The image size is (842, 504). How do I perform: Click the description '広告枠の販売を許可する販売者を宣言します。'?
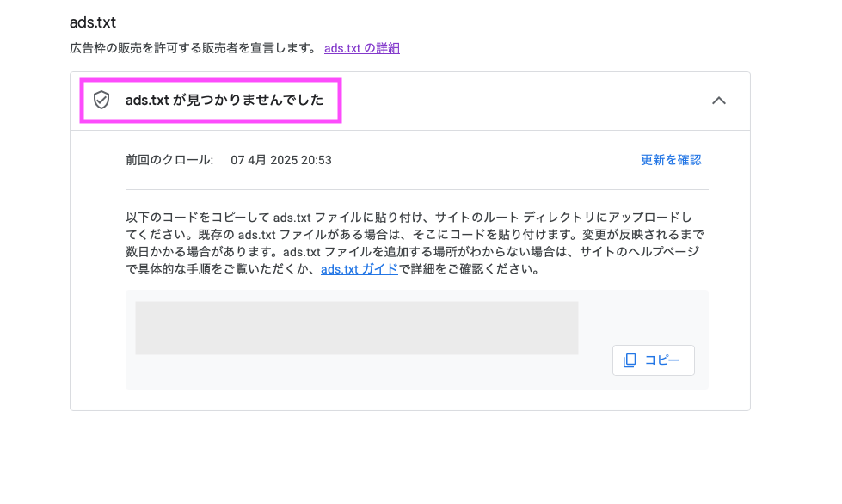tap(195, 48)
